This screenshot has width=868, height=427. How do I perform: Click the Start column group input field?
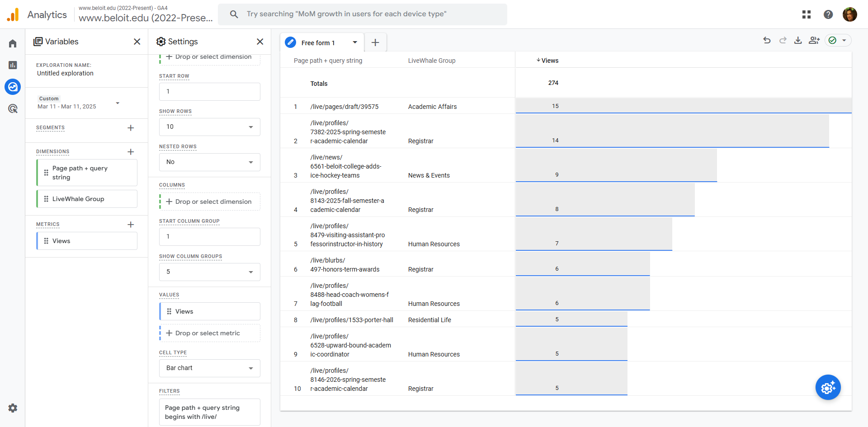(210, 237)
